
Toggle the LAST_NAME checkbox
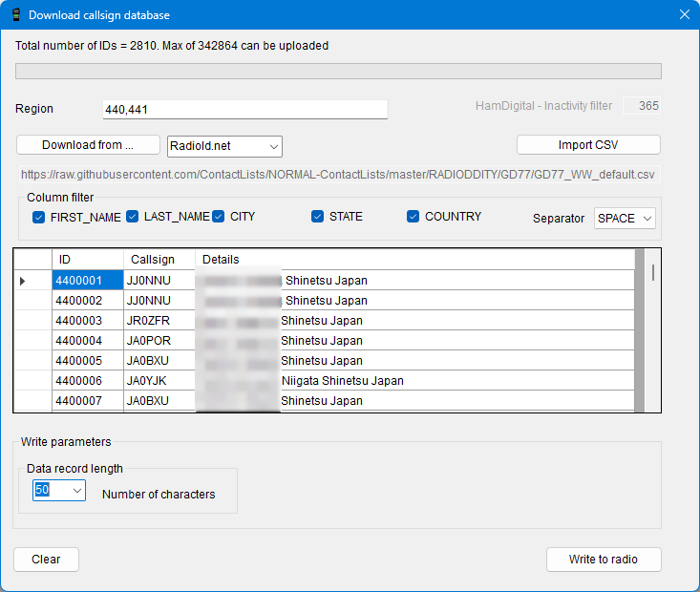[x=133, y=217]
